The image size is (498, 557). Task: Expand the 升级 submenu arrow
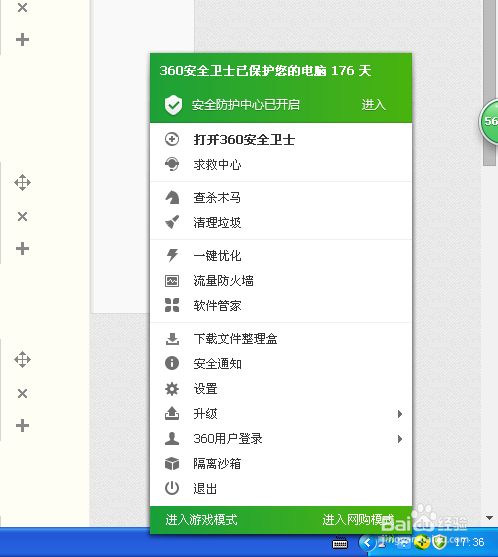[400, 414]
